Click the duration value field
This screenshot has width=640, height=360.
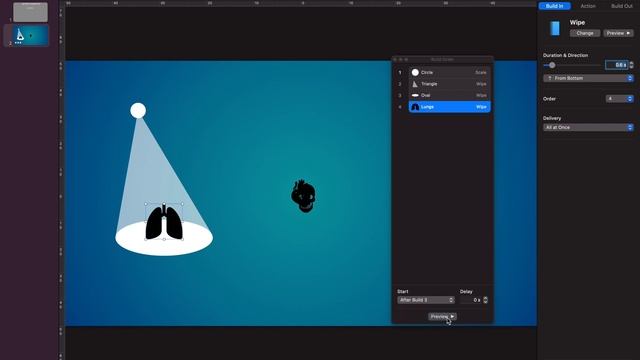pyautogui.click(x=616, y=65)
